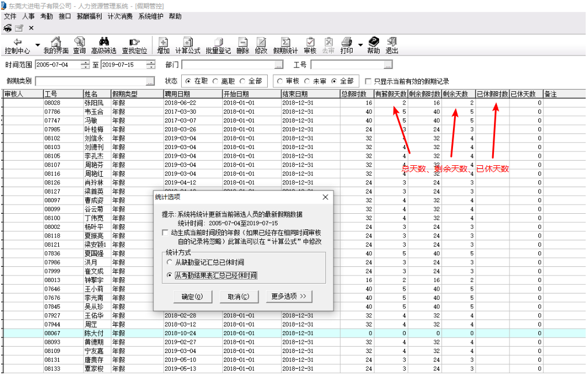Enable 只显示当前有效的假期记录 checkbox
588x379 pixels.
coord(369,81)
